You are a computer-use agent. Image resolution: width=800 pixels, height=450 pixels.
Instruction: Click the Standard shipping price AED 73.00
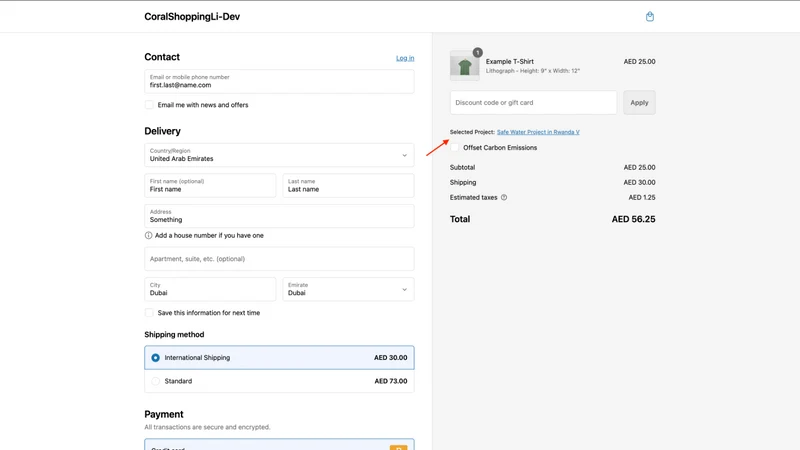coord(391,381)
